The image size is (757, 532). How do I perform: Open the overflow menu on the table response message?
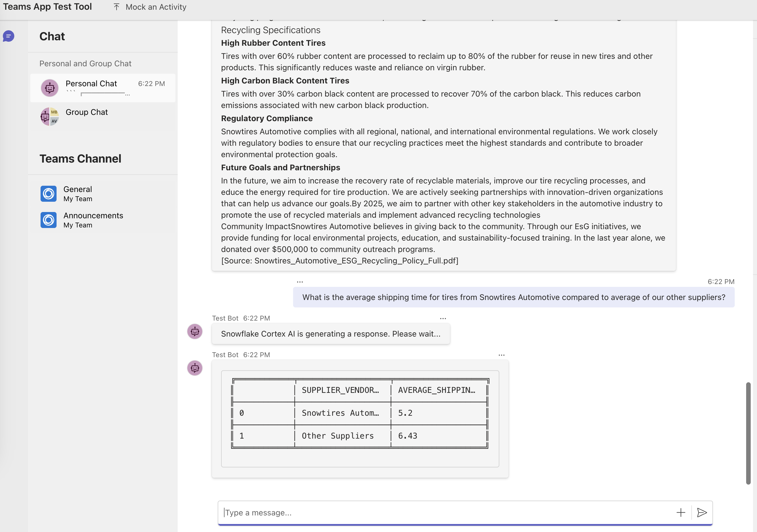502,355
